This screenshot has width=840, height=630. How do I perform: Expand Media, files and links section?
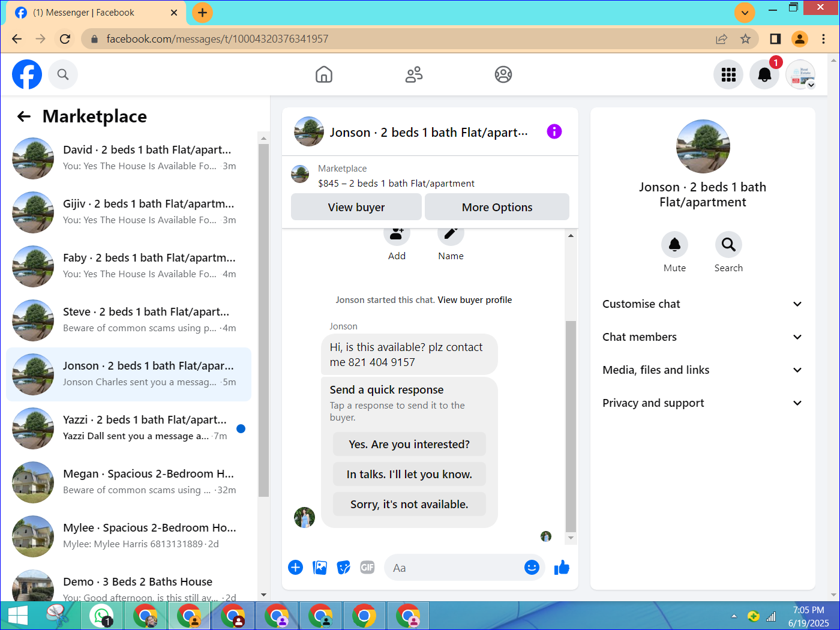(703, 370)
